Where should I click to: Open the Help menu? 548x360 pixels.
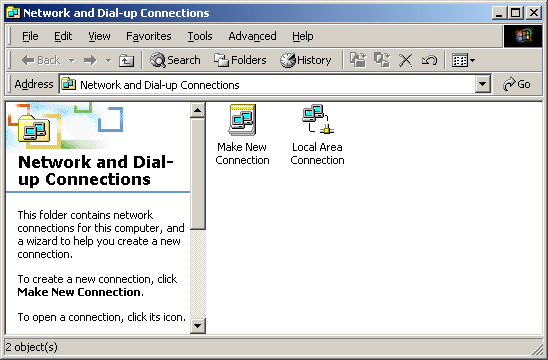tap(303, 36)
